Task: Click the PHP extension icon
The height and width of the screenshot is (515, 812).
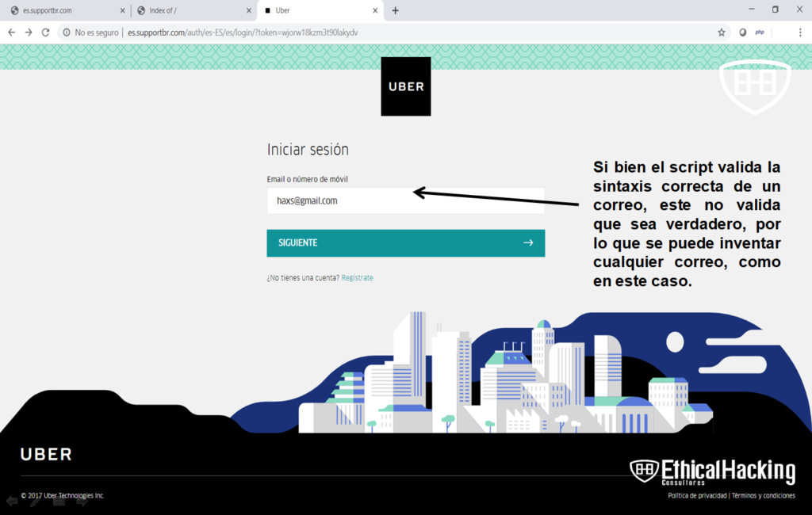Action: 760,32
